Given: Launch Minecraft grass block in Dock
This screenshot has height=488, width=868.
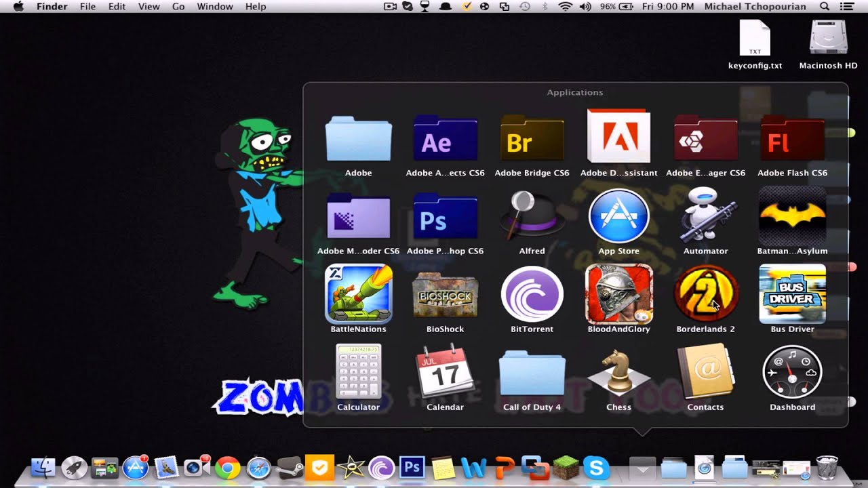Looking at the screenshot, I should point(566,468).
